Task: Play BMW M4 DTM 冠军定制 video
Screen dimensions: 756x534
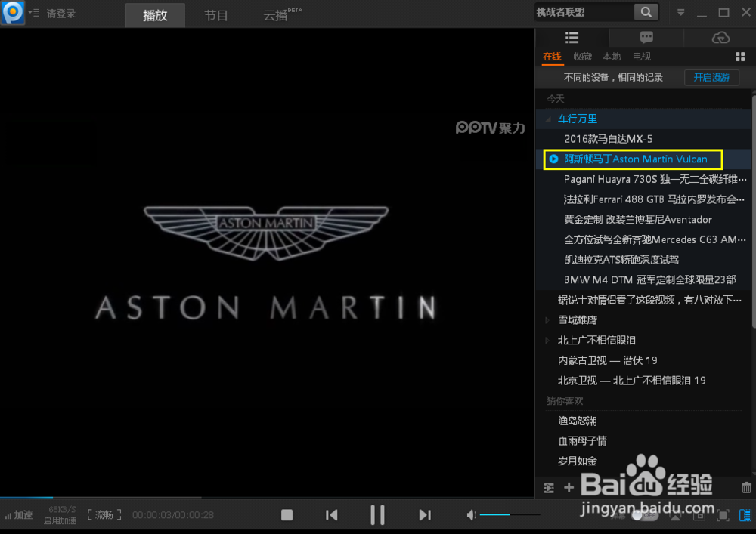Action: pos(649,279)
